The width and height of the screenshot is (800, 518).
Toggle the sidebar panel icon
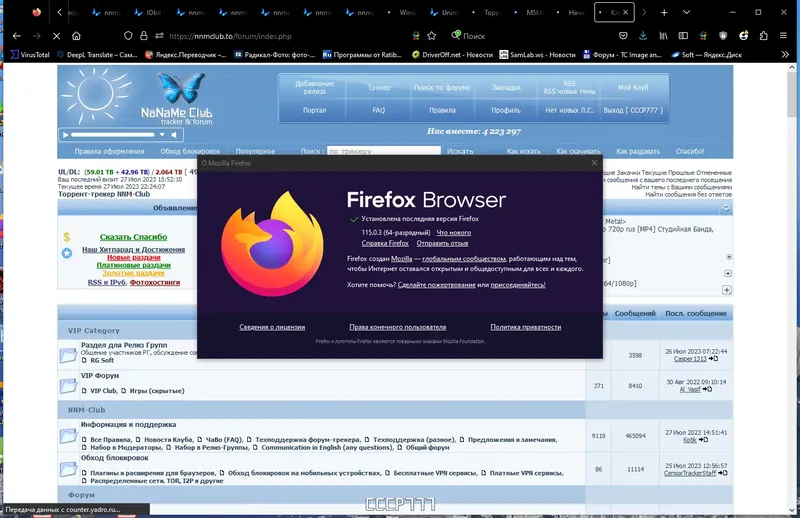(683, 36)
